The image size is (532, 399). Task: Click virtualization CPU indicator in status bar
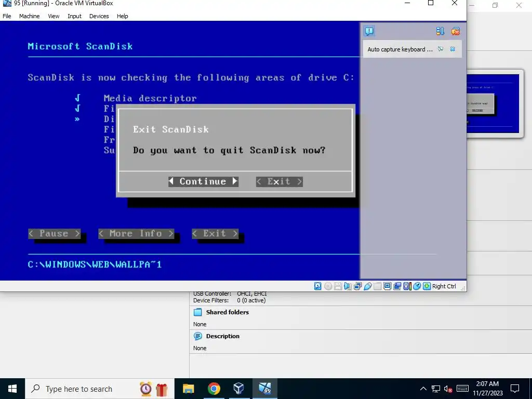coord(407,286)
